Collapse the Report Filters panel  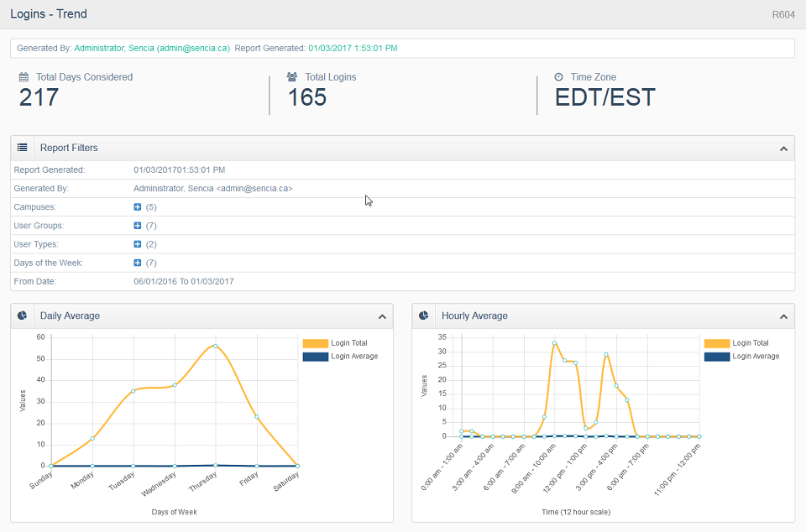pos(783,149)
